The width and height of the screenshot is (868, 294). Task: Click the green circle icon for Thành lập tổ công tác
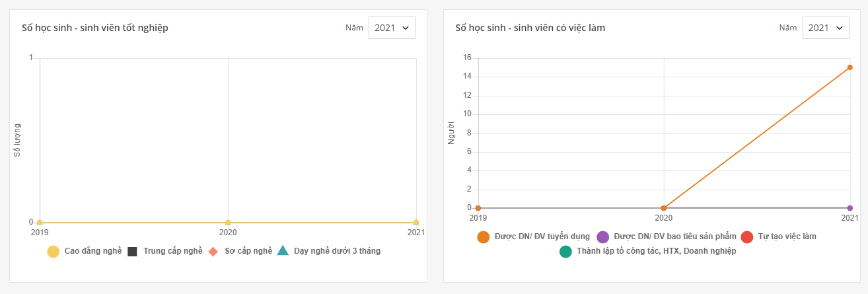[565, 251]
